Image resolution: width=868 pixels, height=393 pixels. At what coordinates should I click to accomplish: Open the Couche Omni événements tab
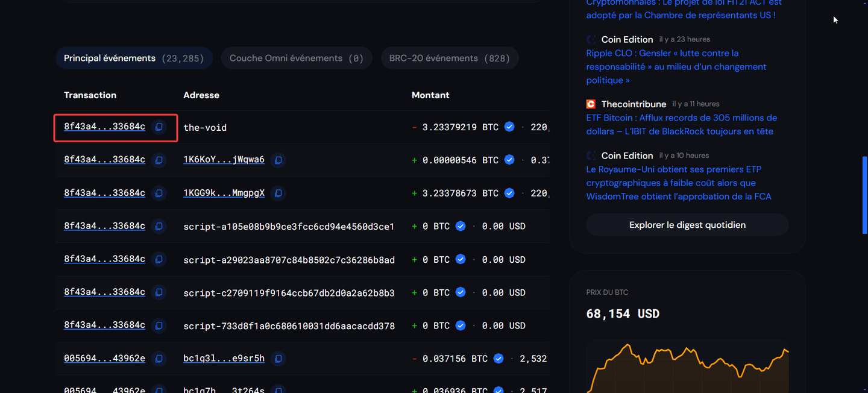[296, 58]
